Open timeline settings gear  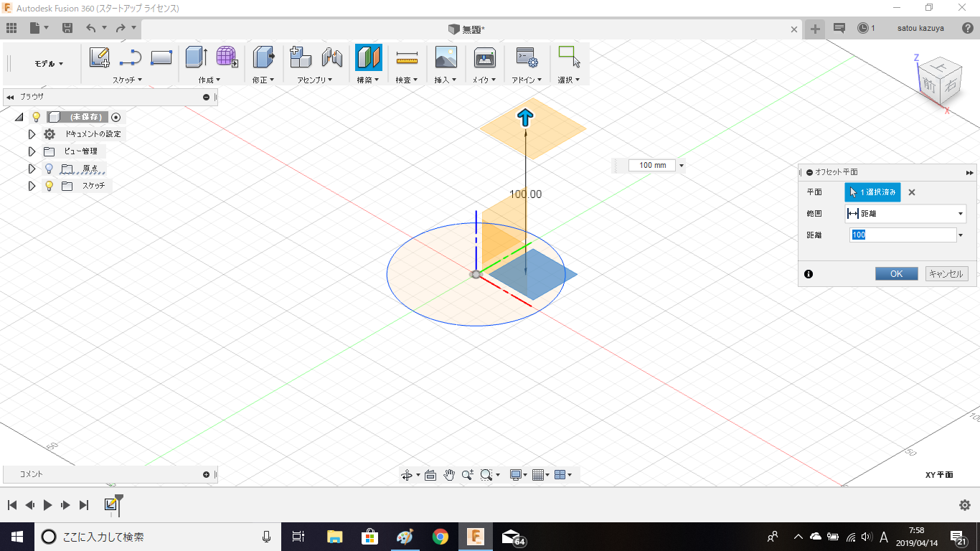[x=965, y=505]
